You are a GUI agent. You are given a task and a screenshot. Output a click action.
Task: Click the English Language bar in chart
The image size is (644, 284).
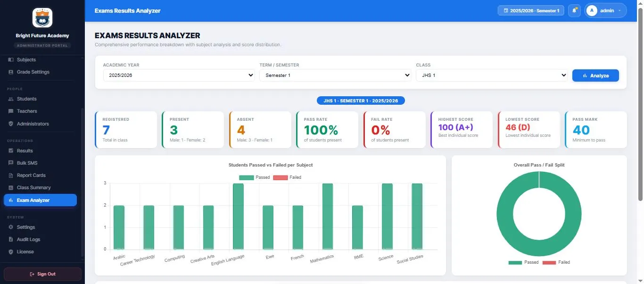coord(238,216)
